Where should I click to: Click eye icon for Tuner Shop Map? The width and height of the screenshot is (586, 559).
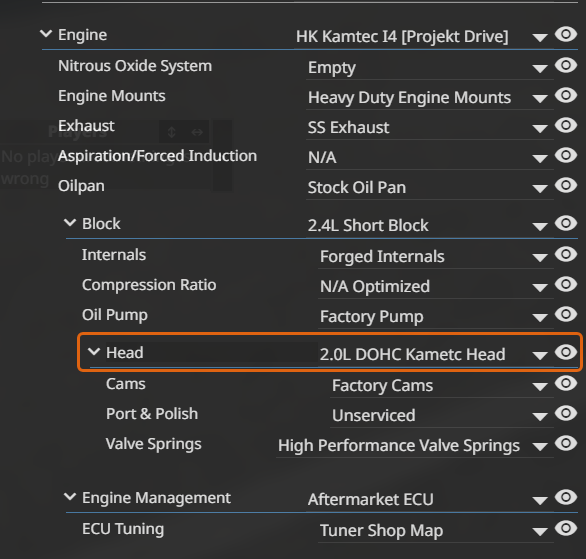coord(566,528)
